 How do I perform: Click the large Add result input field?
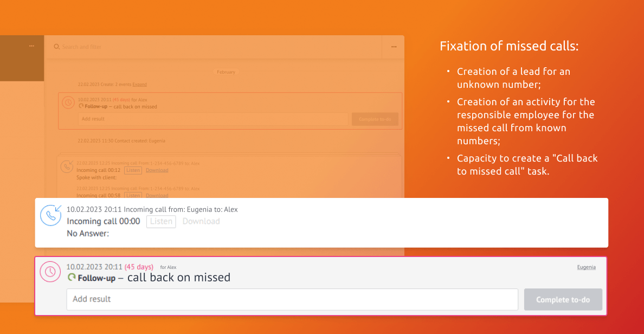click(292, 299)
